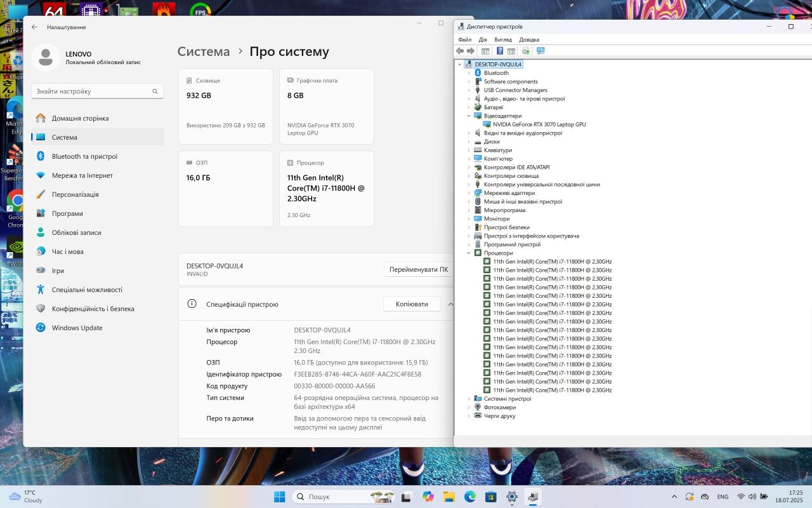Open Програми settings

(x=98, y=213)
